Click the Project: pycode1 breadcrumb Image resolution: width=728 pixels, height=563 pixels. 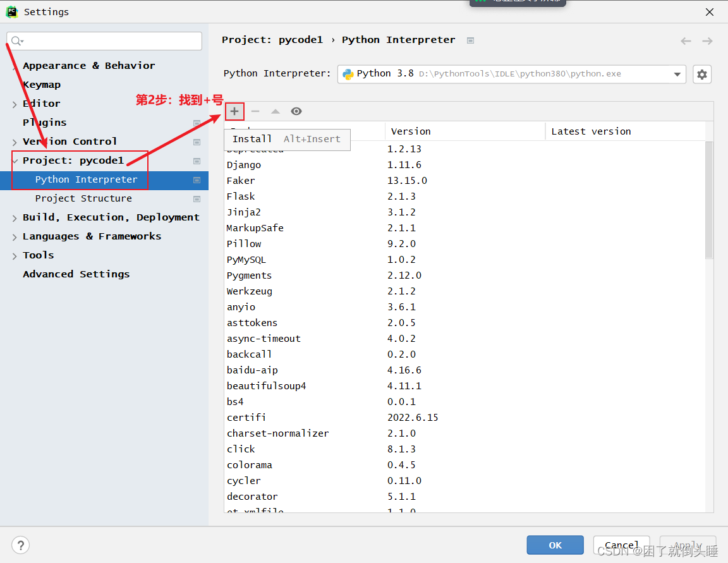tap(272, 40)
